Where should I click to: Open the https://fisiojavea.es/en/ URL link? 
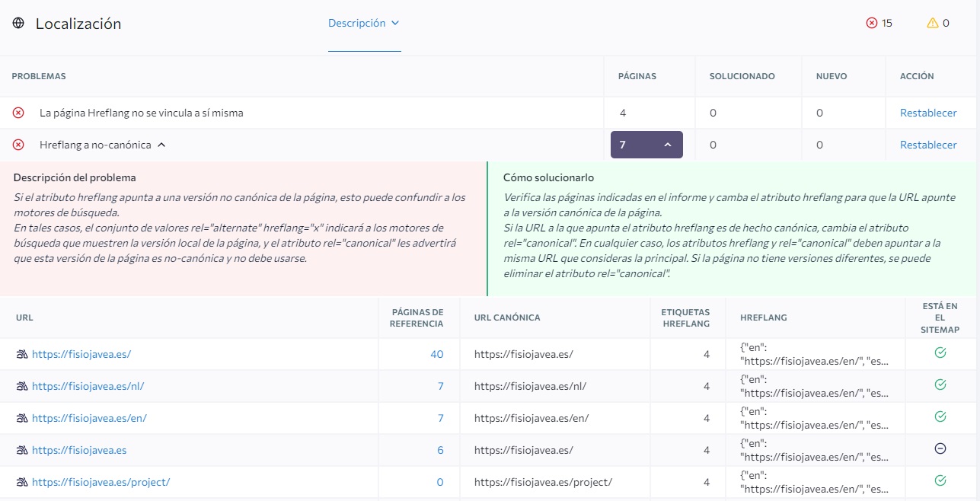pyautogui.click(x=89, y=418)
